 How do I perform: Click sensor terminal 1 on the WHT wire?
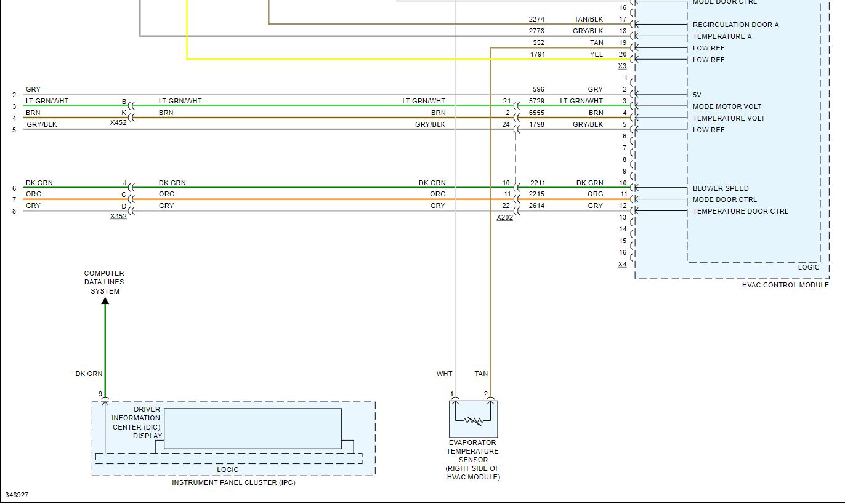455,401
